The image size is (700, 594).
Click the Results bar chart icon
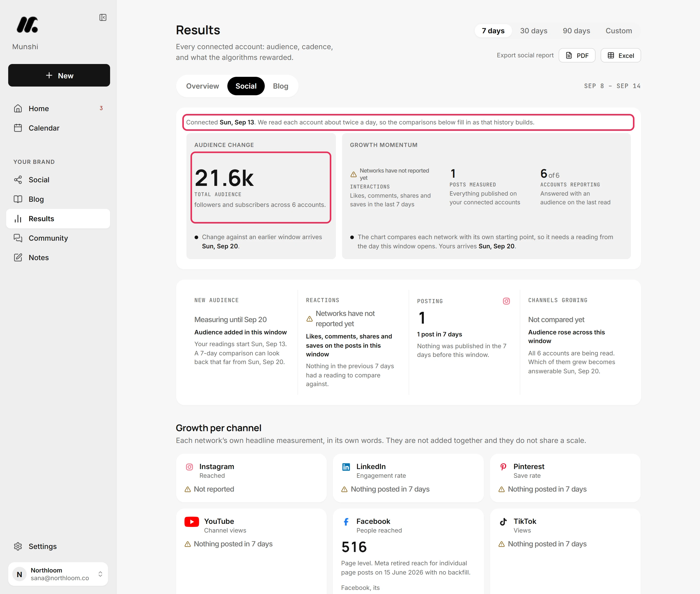18,219
